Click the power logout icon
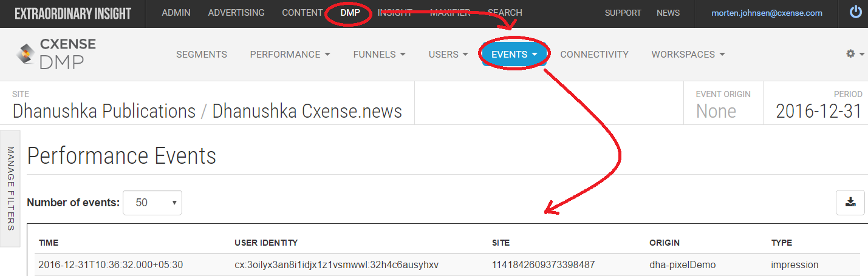Screen dimensions: 868x276 [x=855, y=12]
